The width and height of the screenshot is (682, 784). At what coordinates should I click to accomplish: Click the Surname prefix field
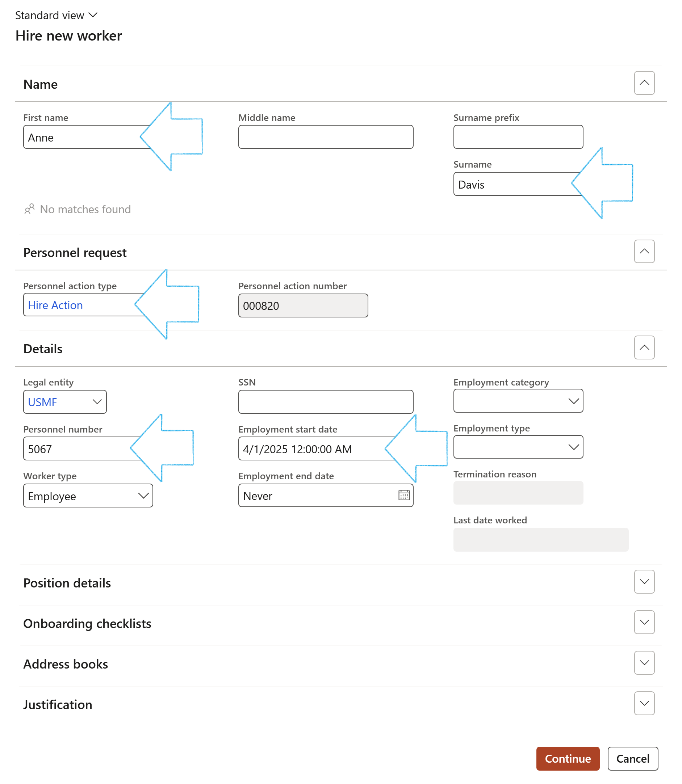pos(518,137)
